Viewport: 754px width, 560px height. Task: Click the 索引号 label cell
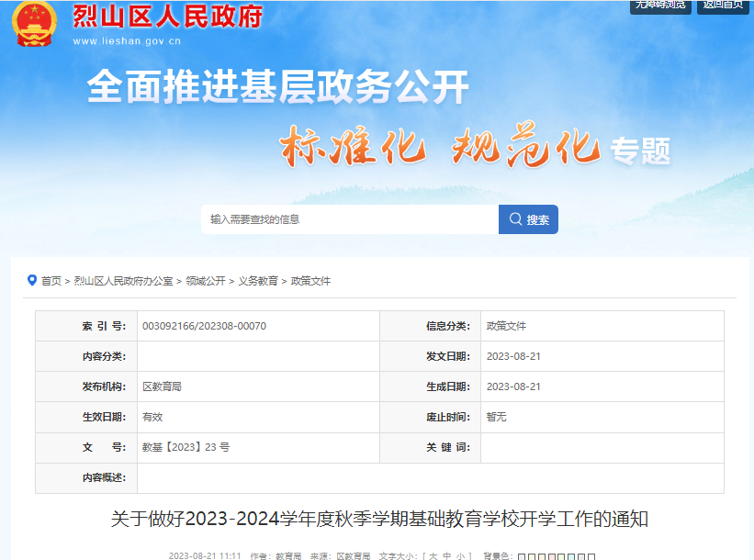(86, 326)
